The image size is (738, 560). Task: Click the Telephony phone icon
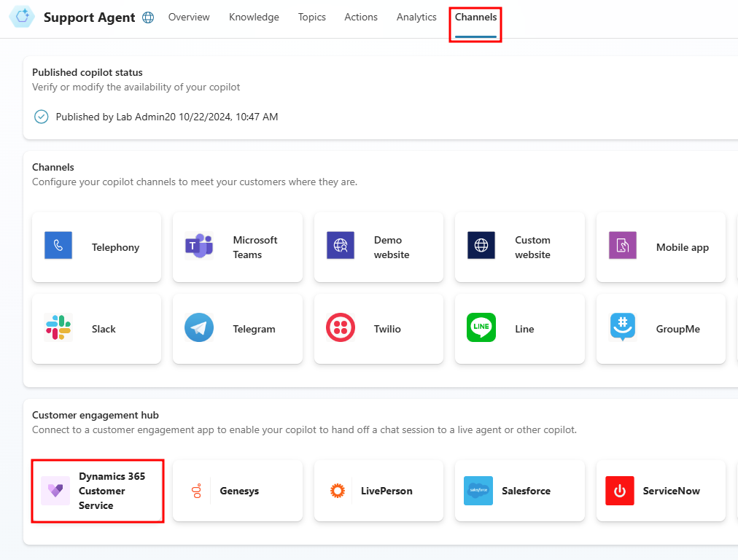(x=58, y=245)
